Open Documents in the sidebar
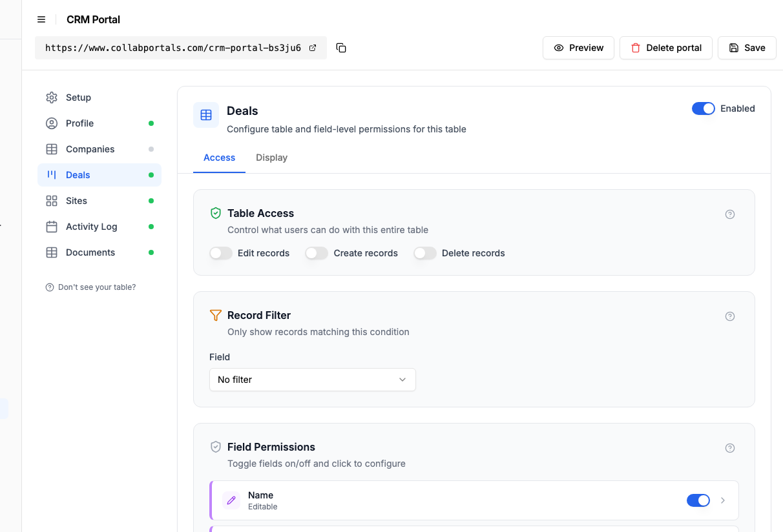Viewport: 783px width, 532px height. click(x=99, y=252)
